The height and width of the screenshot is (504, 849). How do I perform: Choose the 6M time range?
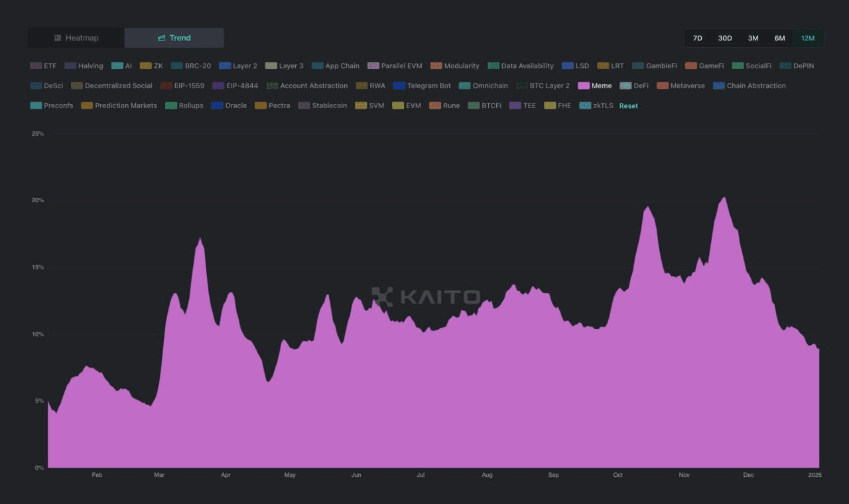click(x=780, y=38)
